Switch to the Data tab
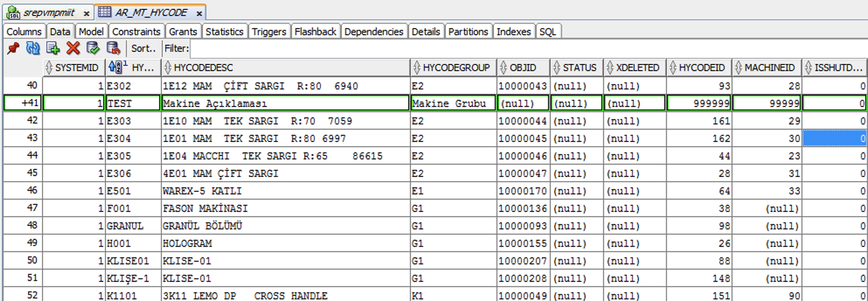Image resolution: width=868 pixels, height=301 pixels. point(60,31)
